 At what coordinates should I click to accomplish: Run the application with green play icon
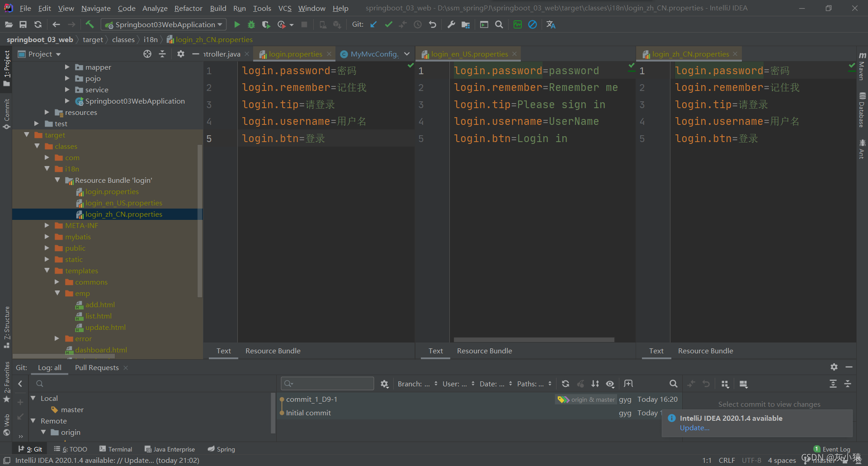tap(237, 24)
